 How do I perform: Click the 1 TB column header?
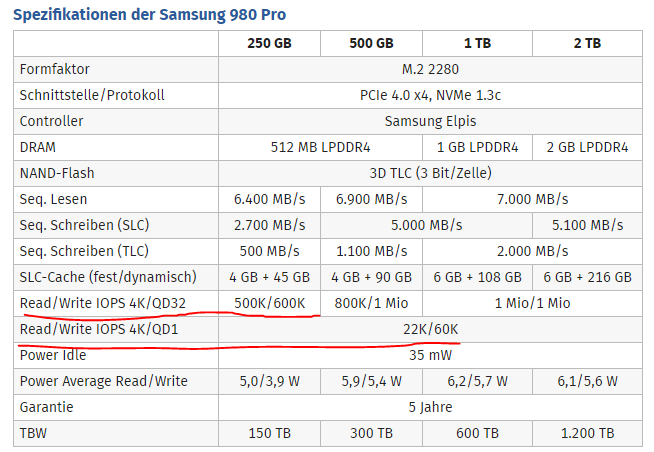coord(477,43)
